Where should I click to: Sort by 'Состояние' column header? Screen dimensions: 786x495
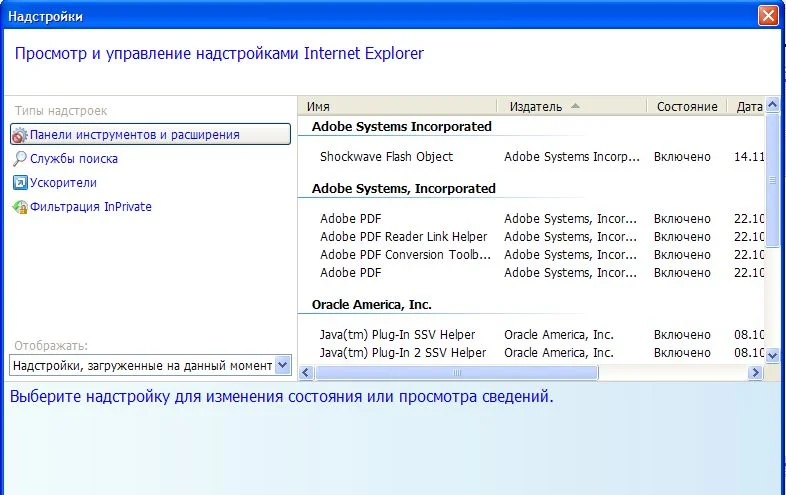pyautogui.click(x=687, y=107)
